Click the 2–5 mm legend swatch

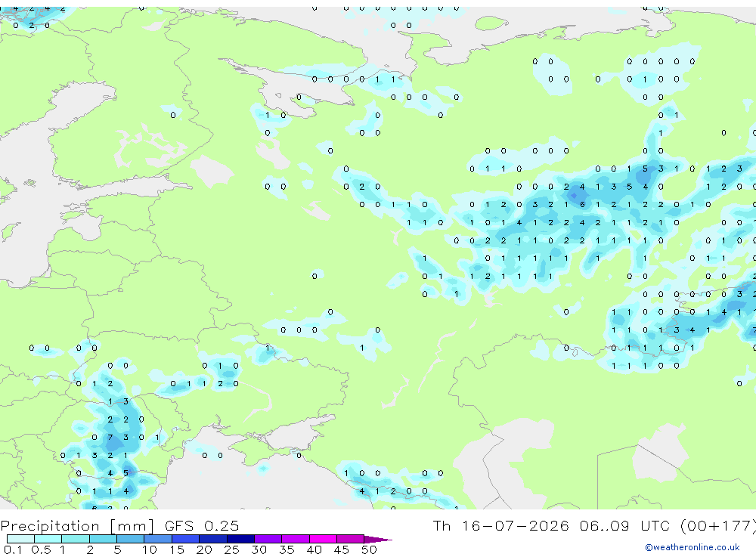pyautogui.click(x=103, y=539)
